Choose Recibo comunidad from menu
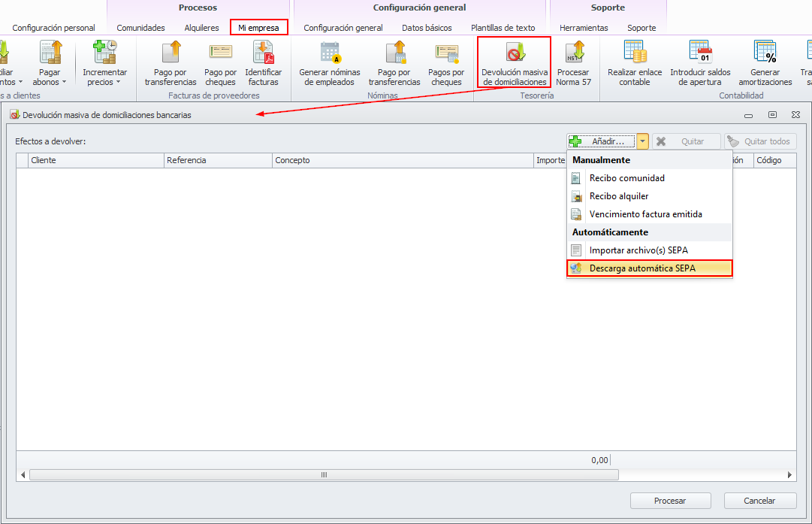Image resolution: width=812 pixels, height=524 pixels. click(x=650, y=178)
